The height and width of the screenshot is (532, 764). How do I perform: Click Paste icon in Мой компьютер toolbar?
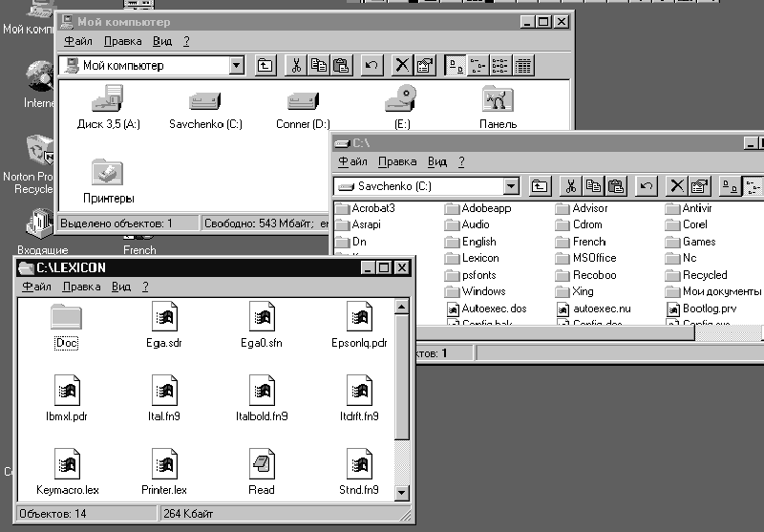(342, 65)
